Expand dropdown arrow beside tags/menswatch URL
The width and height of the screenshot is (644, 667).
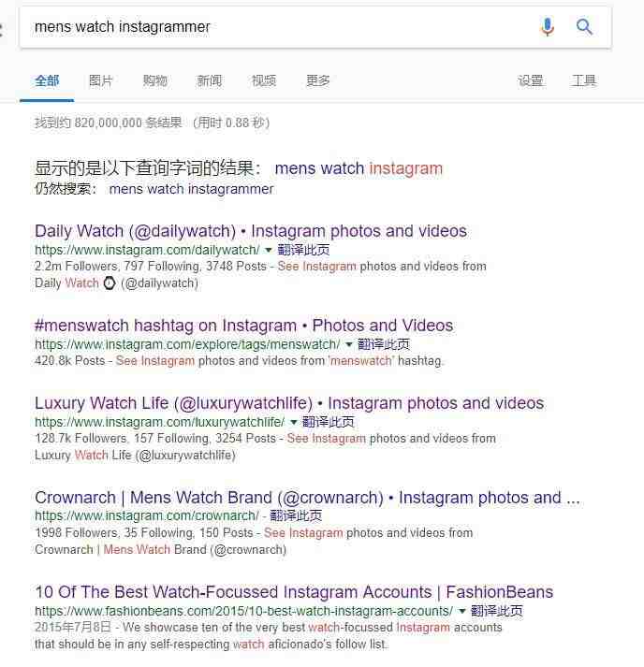click(x=349, y=344)
